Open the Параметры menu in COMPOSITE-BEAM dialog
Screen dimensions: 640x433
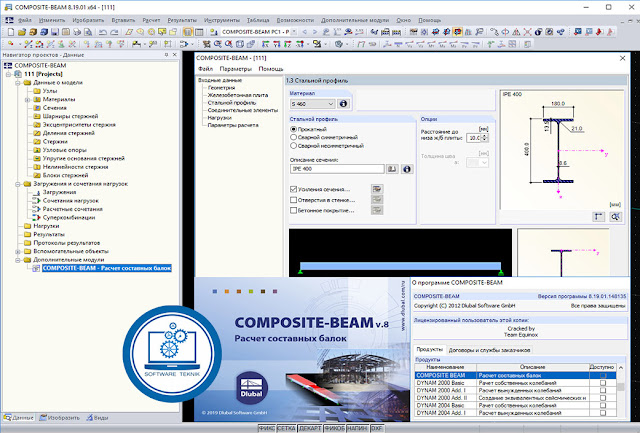click(236, 69)
